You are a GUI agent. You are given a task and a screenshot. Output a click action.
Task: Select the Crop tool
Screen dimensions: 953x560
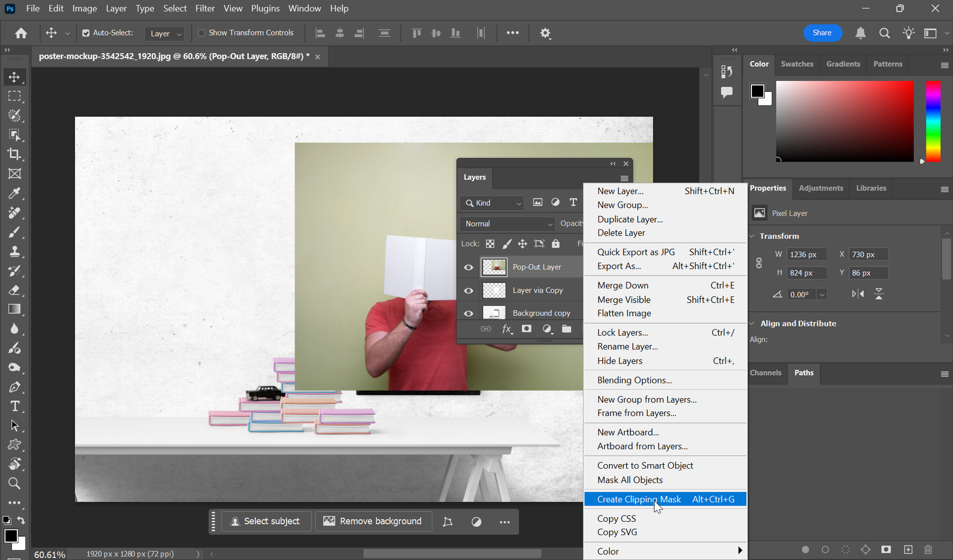tap(15, 154)
